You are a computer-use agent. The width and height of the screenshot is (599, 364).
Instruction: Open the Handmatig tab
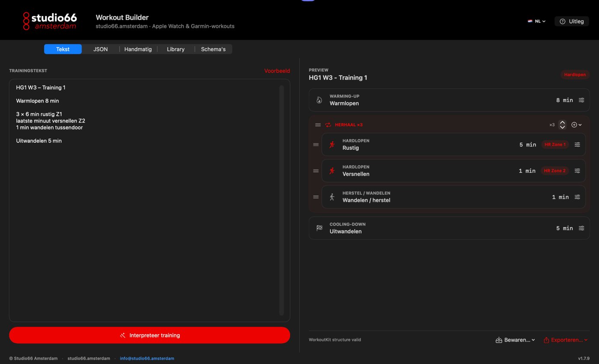138,49
